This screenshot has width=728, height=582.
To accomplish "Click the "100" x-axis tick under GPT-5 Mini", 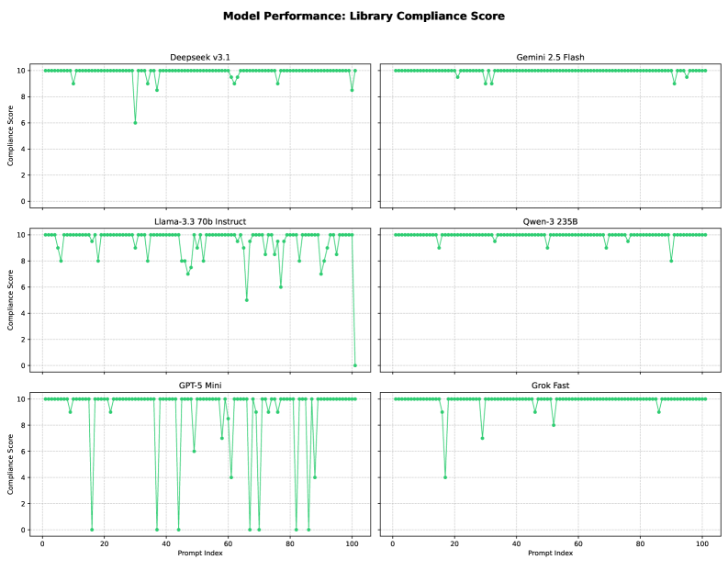I will point(352,543).
